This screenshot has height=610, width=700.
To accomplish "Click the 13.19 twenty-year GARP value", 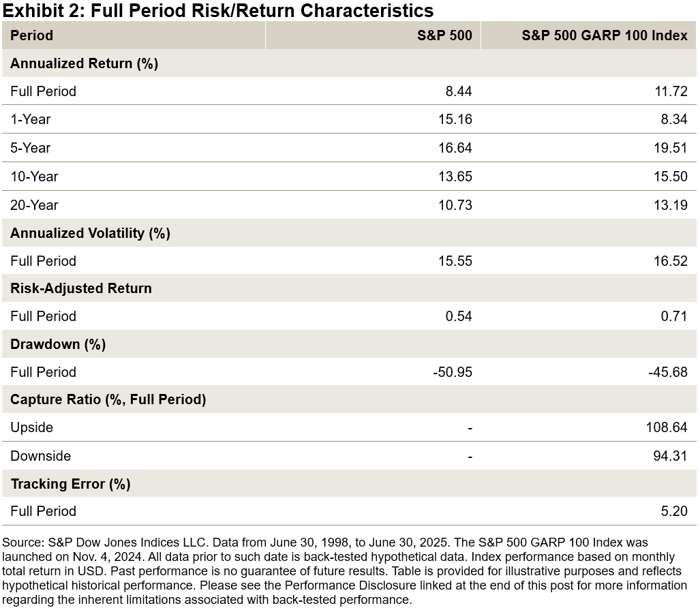I will pos(671,205).
